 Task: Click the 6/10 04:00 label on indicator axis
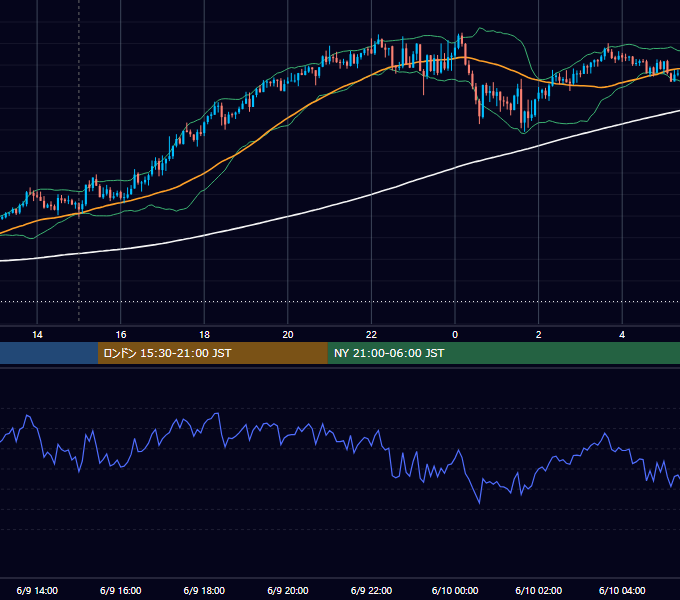tap(622, 590)
